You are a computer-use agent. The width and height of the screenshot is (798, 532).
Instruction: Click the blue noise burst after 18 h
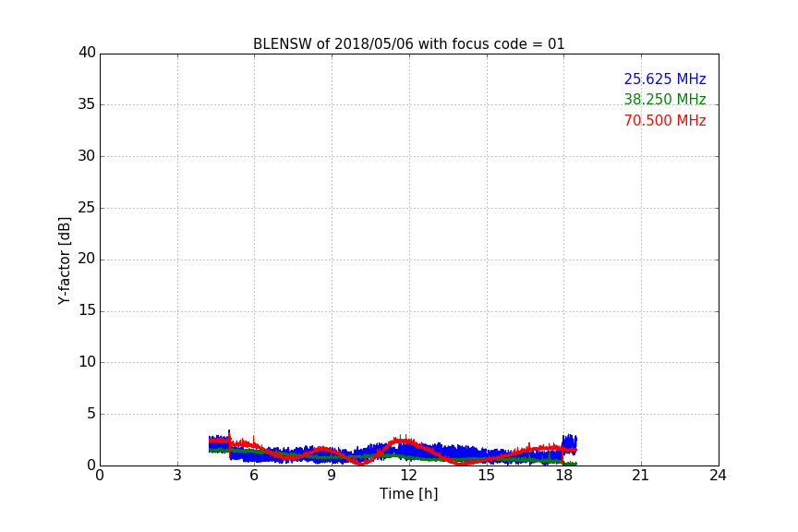[x=570, y=444]
